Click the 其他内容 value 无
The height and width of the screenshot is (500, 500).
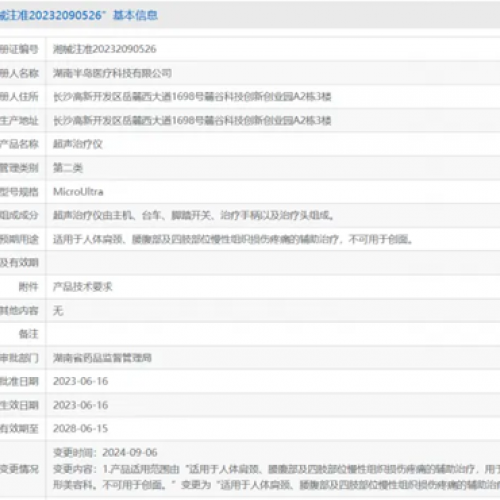pyautogui.click(x=58, y=311)
